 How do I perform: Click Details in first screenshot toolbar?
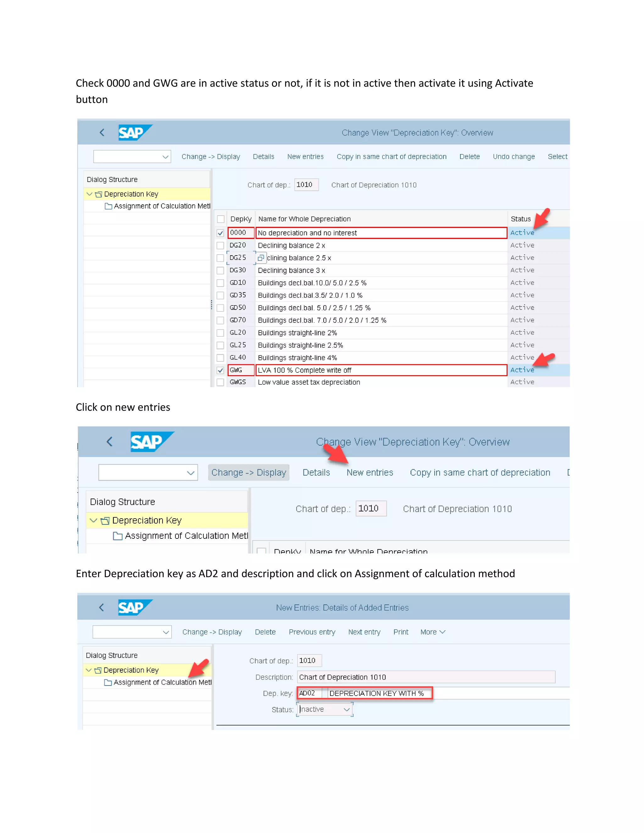[x=264, y=157]
